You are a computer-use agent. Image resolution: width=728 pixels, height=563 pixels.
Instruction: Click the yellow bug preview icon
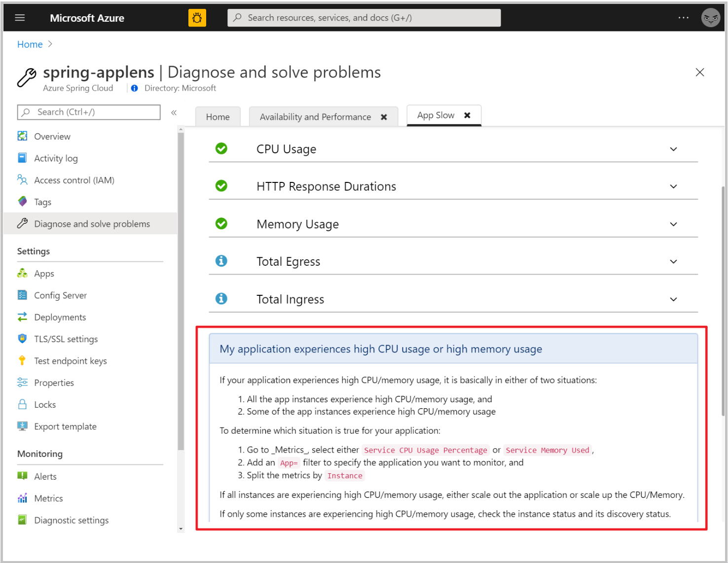pos(197,18)
